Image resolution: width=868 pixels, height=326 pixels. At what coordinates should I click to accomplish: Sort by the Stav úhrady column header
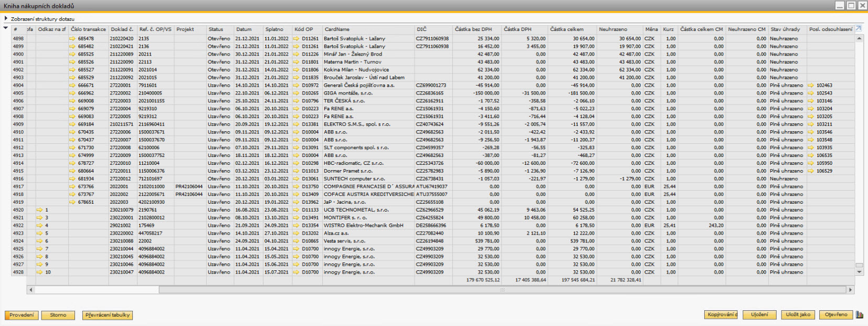tap(788, 29)
